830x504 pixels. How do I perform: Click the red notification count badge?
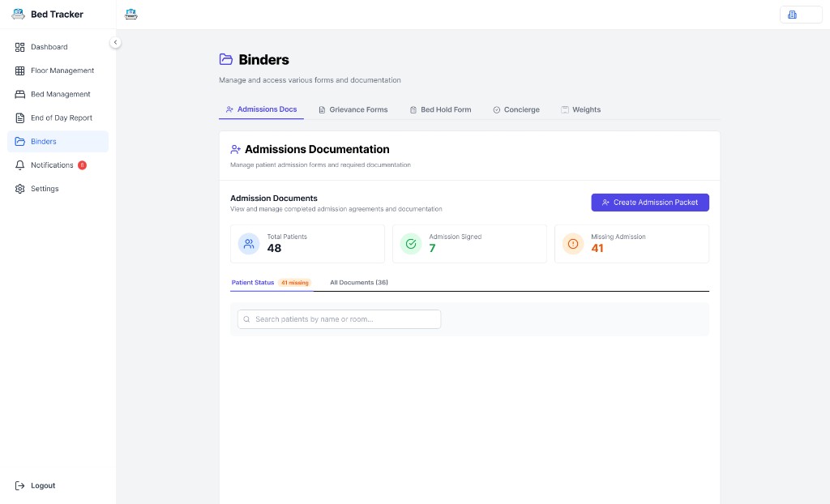[x=82, y=165]
